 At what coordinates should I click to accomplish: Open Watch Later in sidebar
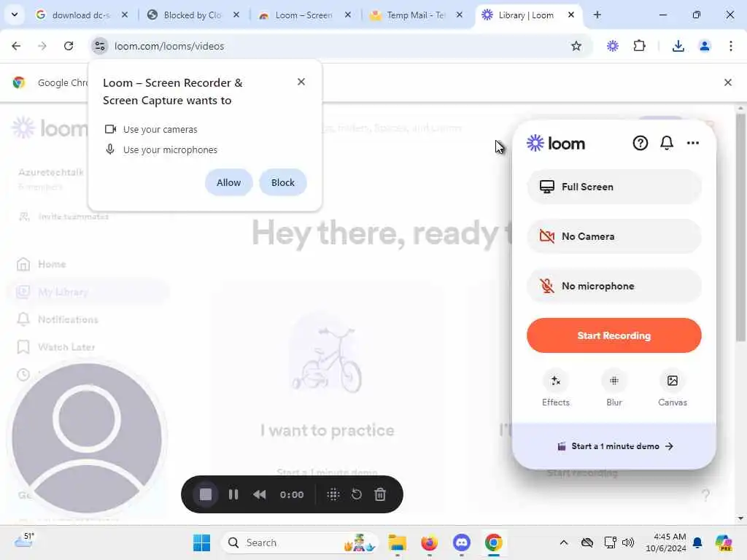(55, 347)
